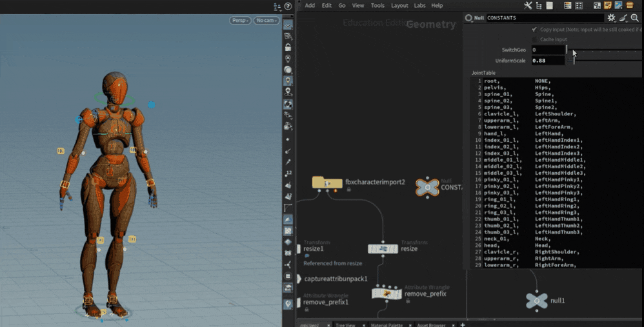Click the UniformScale value field showing 0.88
This screenshot has width=644, height=327.
(x=548, y=61)
